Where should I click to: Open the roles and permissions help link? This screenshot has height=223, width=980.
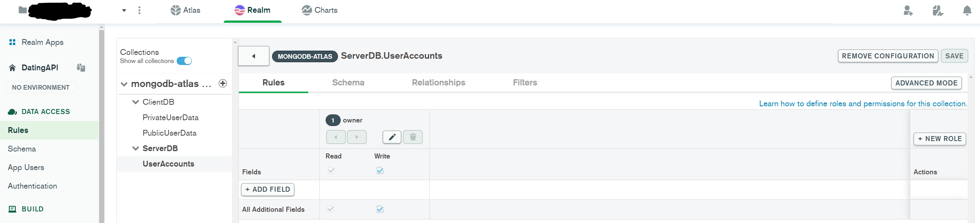click(x=863, y=104)
